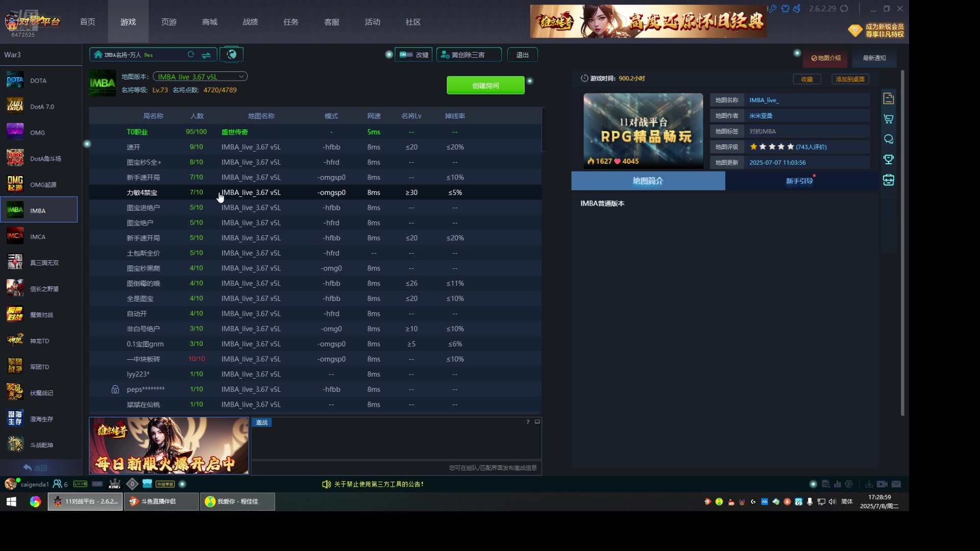Toggle the ON 改键 key-remap switch
Screen dimensions: 980x551
[x=414, y=55]
